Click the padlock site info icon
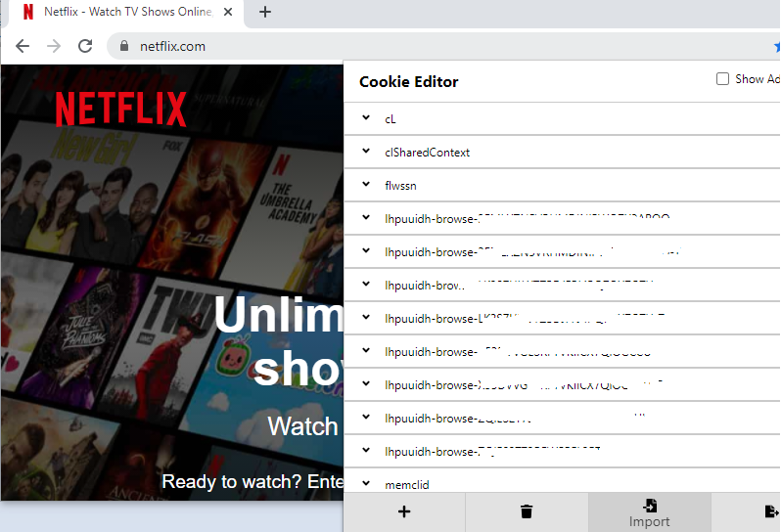Screen dimensions: 781x532 [124, 46]
